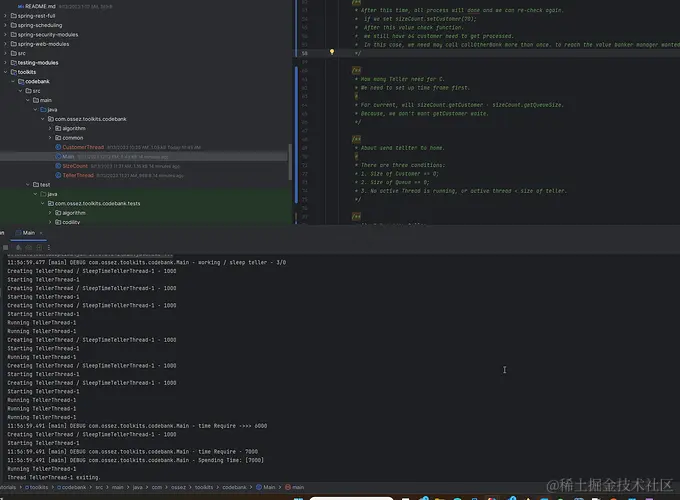Image resolution: width=680 pixels, height=500 pixels.
Task: Click comment line 'There are three conditions:'
Action: [400, 165]
